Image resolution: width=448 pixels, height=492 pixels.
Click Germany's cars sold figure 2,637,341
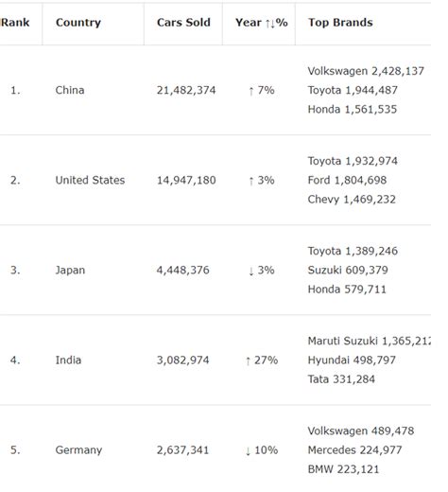[x=182, y=450]
